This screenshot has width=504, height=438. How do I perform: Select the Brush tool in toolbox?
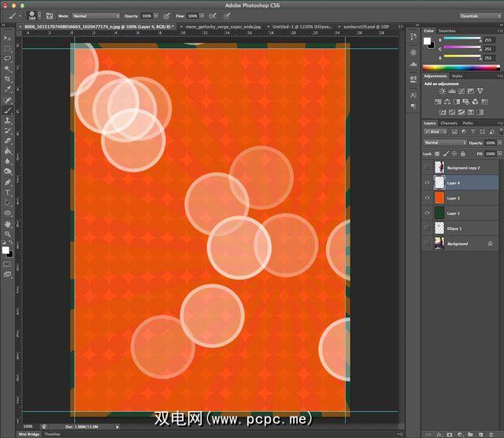point(8,111)
